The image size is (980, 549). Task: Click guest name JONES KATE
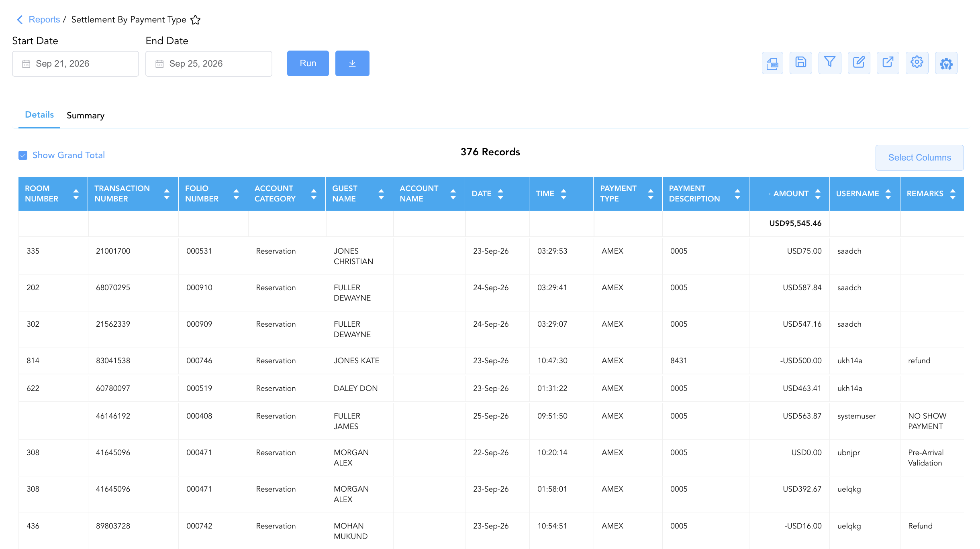coord(357,361)
